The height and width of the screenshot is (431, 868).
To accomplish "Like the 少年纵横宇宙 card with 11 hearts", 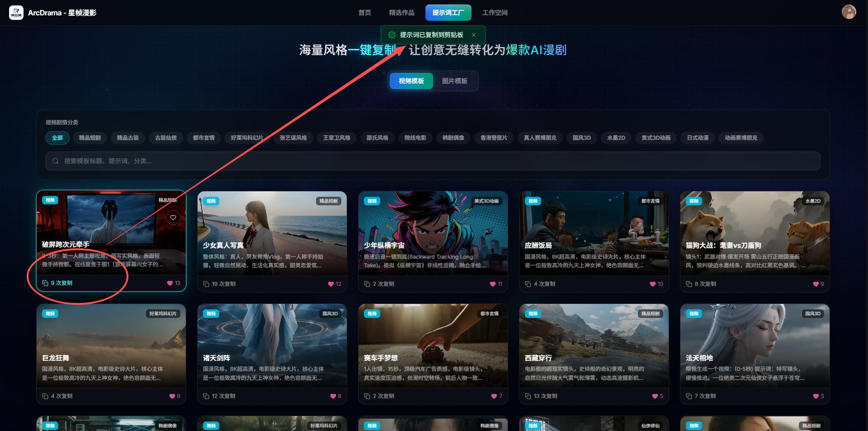I will tap(493, 284).
